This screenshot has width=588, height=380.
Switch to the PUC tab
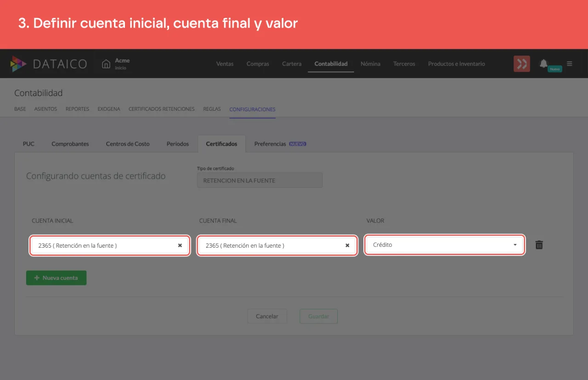tap(28, 144)
